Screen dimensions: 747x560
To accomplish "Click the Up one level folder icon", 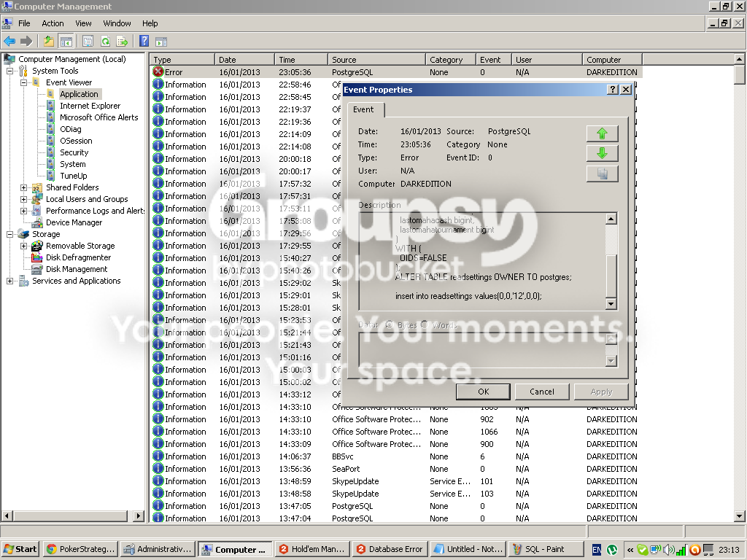I will 49,42.
